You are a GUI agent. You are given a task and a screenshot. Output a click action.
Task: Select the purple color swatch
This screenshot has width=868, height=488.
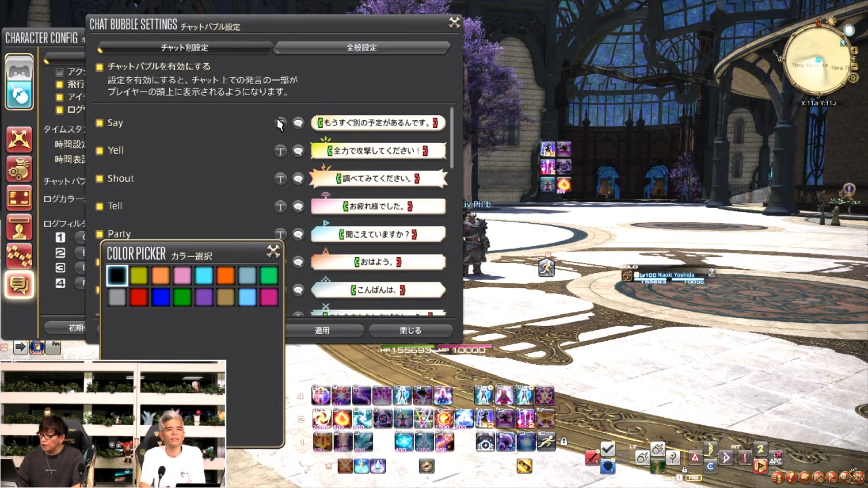pyautogui.click(x=204, y=297)
